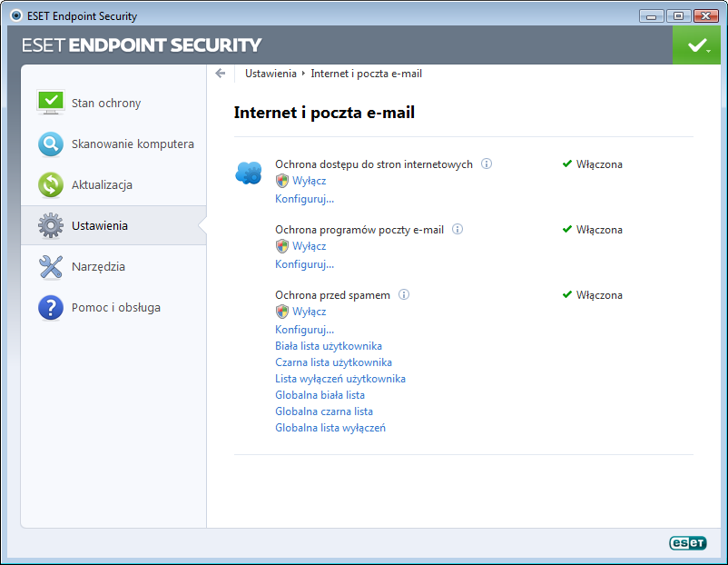This screenshot has height=565, width=728.
Task: Click shield icon beside web access Wyłącz
Action: 281,181
